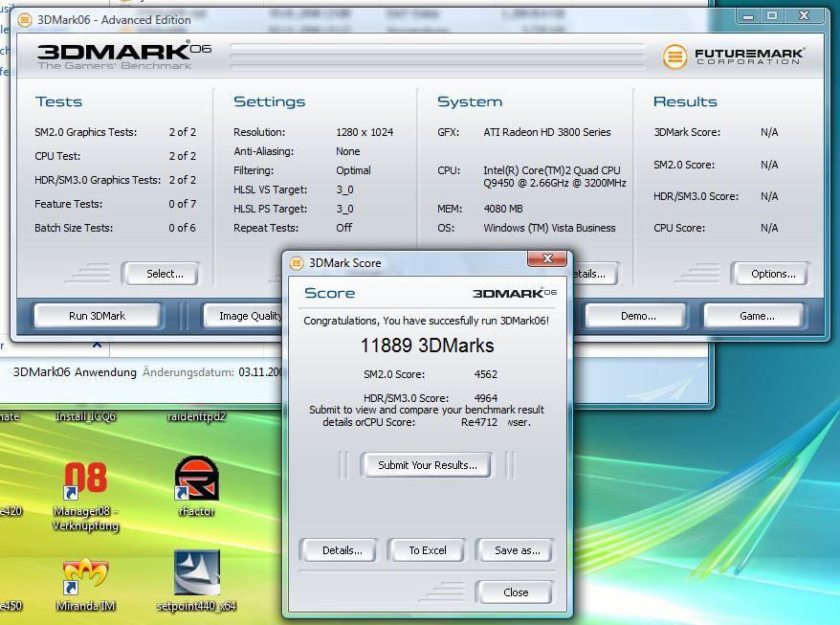Open the rFactor desktop shortcut
The width and height of the screenshot is (840, 625).
click(x=197, y=479)
